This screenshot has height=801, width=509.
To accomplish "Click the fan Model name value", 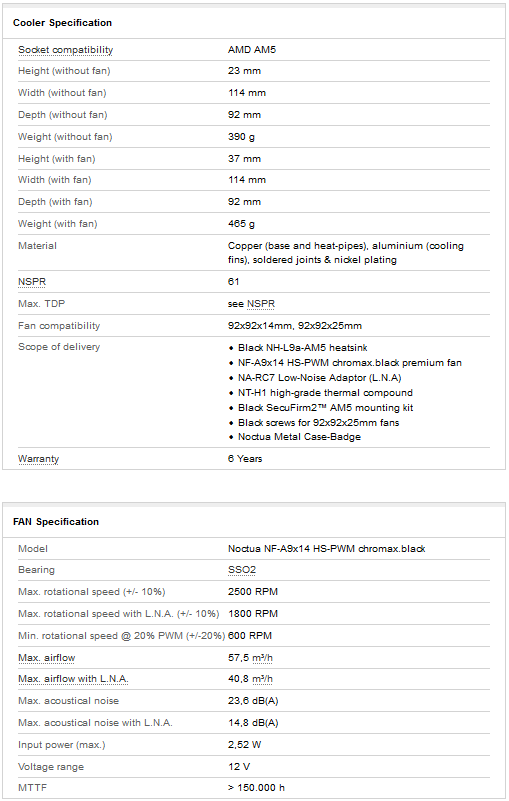I will click(327, 549).
